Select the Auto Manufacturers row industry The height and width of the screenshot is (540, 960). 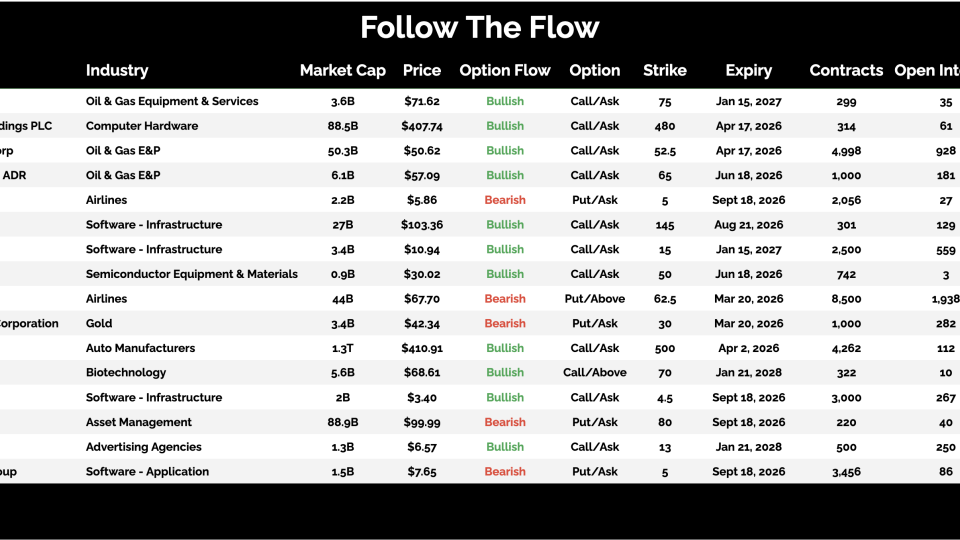141,348
